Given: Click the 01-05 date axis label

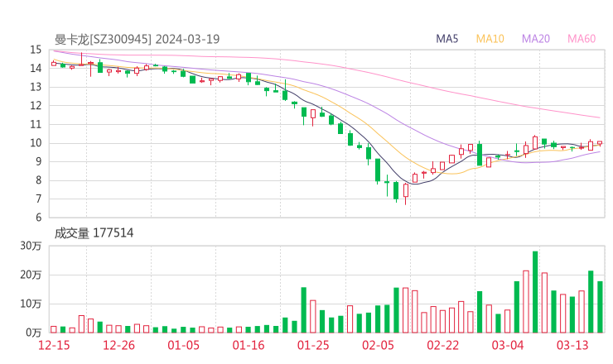Looking at the screenshot, I should pyautogui.click(x=183, y=345).
